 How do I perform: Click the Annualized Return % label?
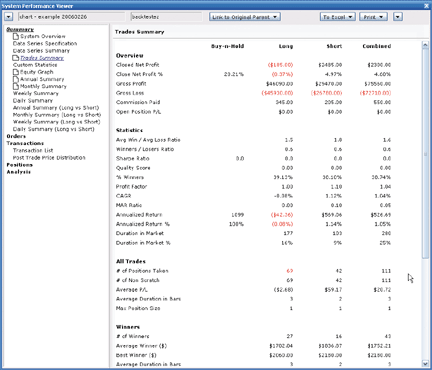143,224
